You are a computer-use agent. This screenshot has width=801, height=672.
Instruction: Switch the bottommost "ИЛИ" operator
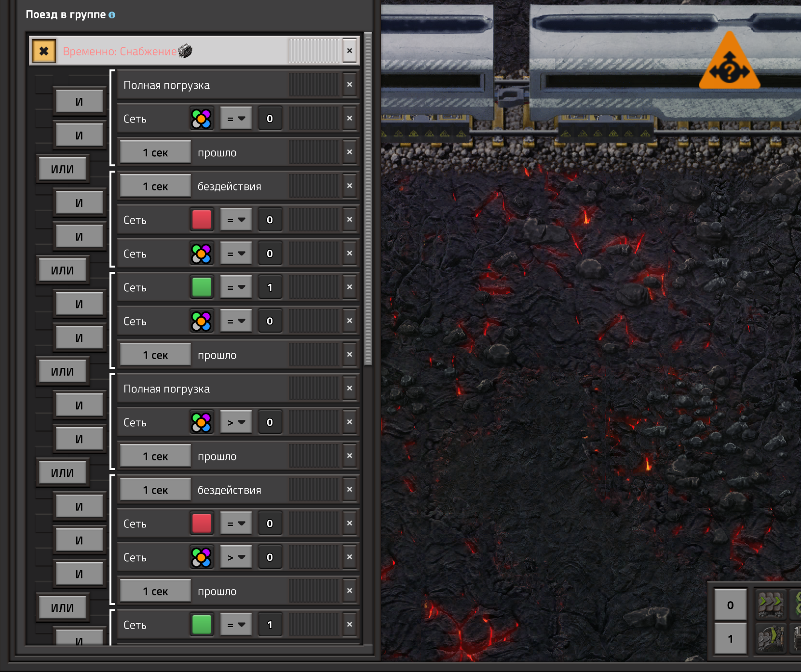63,608
